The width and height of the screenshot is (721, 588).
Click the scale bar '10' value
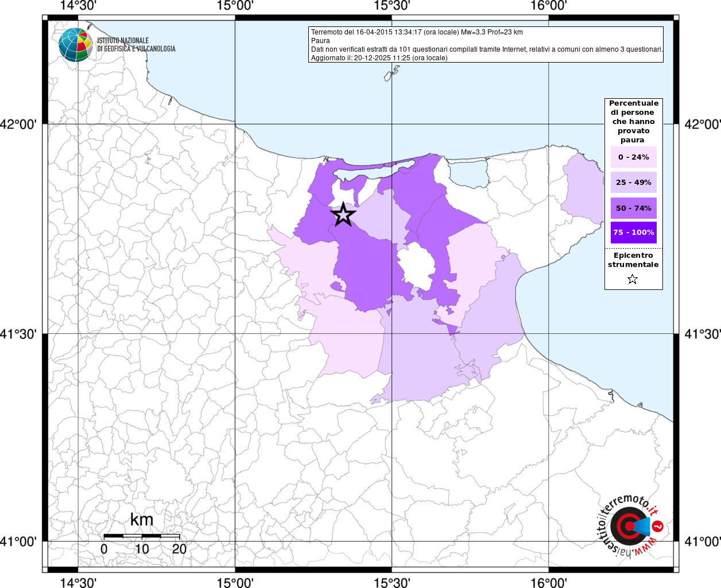pos(142,549)
